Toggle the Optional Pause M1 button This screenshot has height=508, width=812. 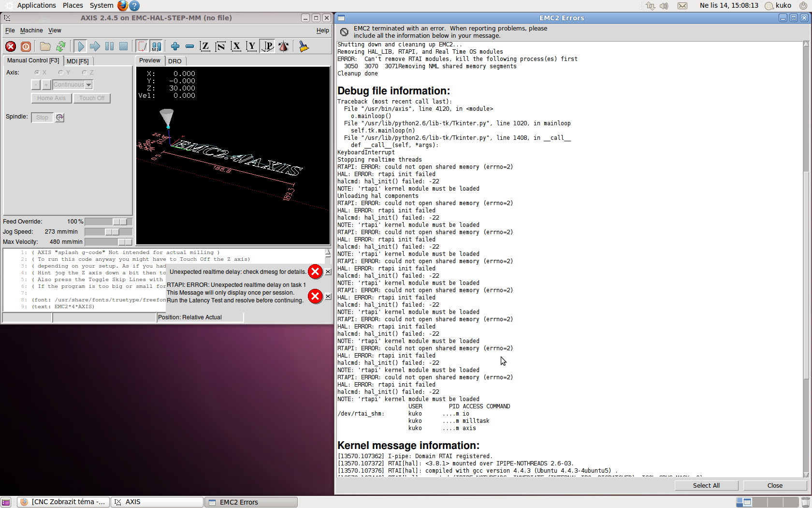[156, 46]
